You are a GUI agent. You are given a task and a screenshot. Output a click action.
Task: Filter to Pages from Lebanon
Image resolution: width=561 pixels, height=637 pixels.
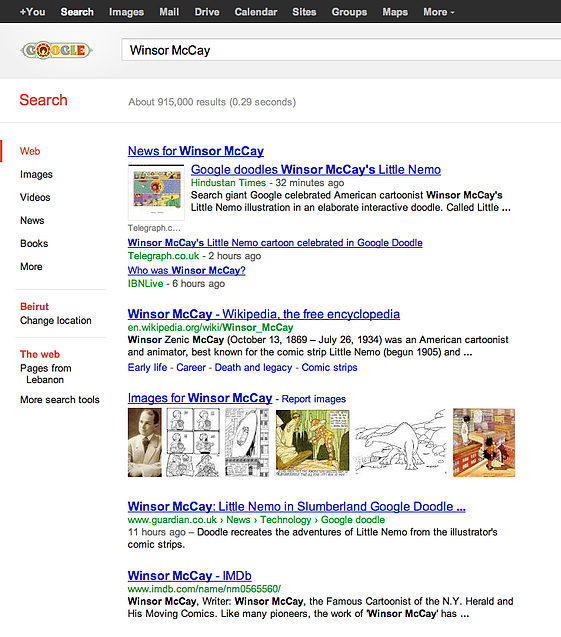[x=45, y=374]
